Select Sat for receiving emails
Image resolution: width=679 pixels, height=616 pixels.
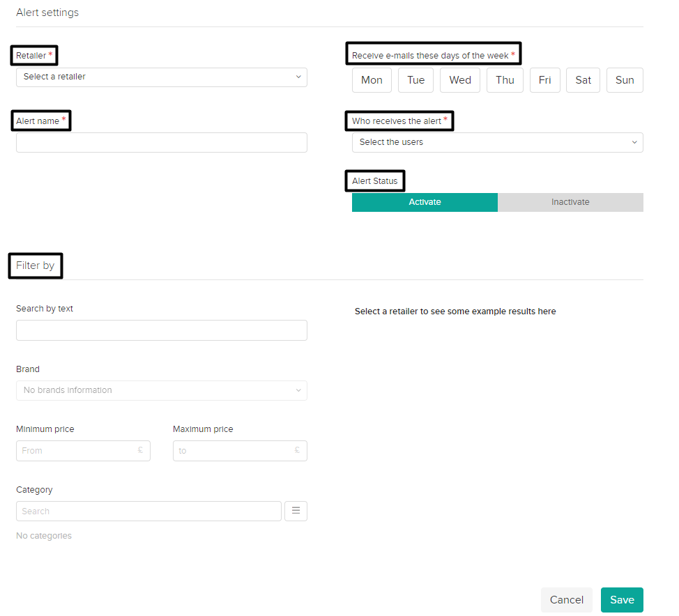[x=583, y=80]
